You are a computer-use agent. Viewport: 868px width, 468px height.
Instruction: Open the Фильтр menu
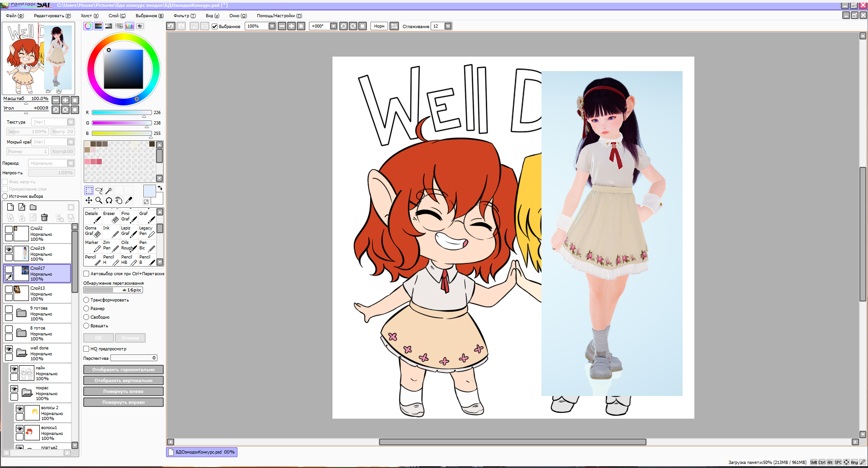[184, 16]
